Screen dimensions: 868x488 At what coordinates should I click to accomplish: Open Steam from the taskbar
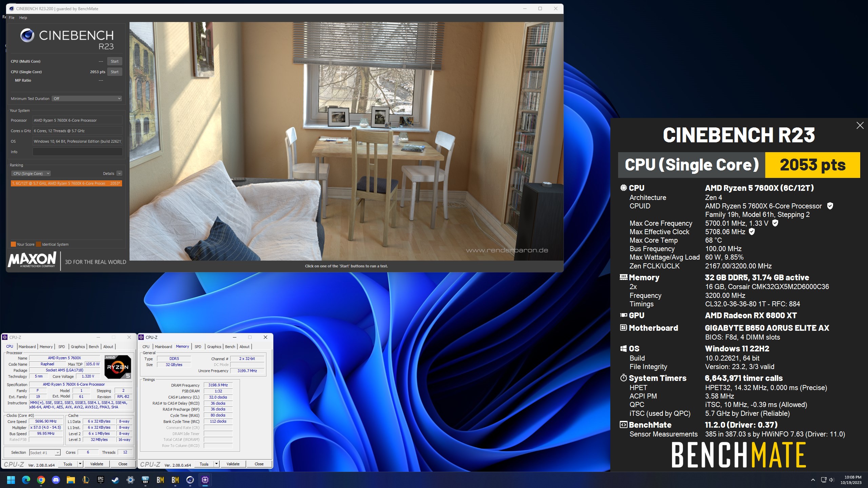point(115,480)
